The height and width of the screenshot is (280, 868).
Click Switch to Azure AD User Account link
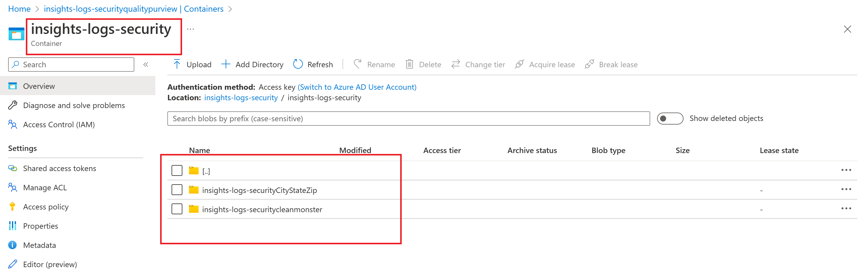click(357, 87)
